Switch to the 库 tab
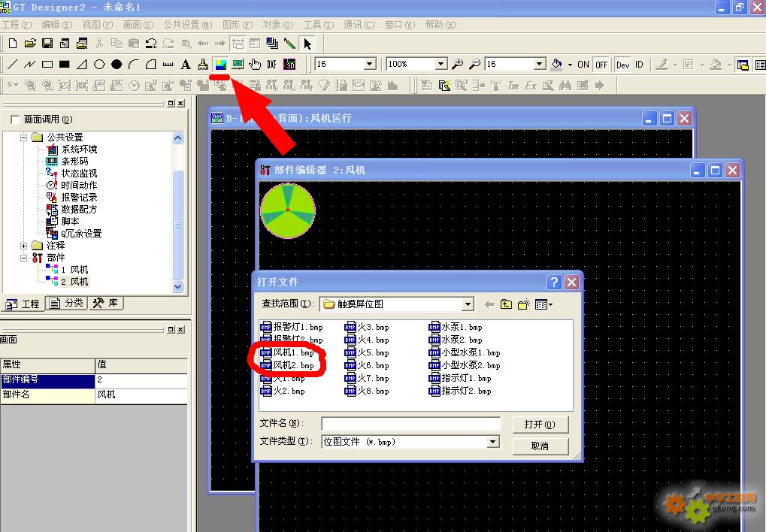This screenshot has height=532, width=766. pos(105,304)
